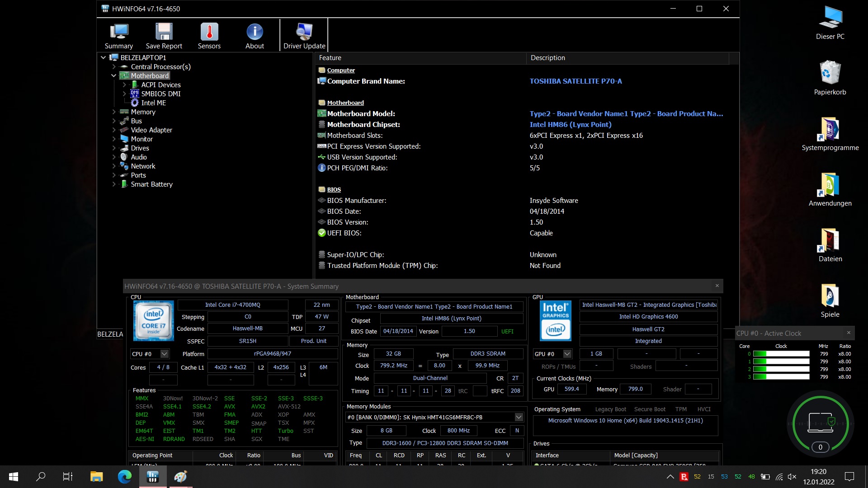Launch Microsoft Edge from taskbar
Viewport: 868px width, 488px height.
click(124, 476)
